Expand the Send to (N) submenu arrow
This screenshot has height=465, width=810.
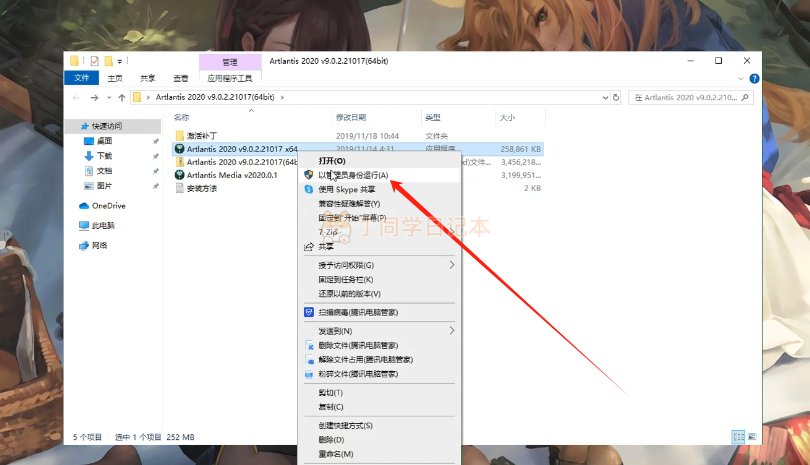pos(451,331)
